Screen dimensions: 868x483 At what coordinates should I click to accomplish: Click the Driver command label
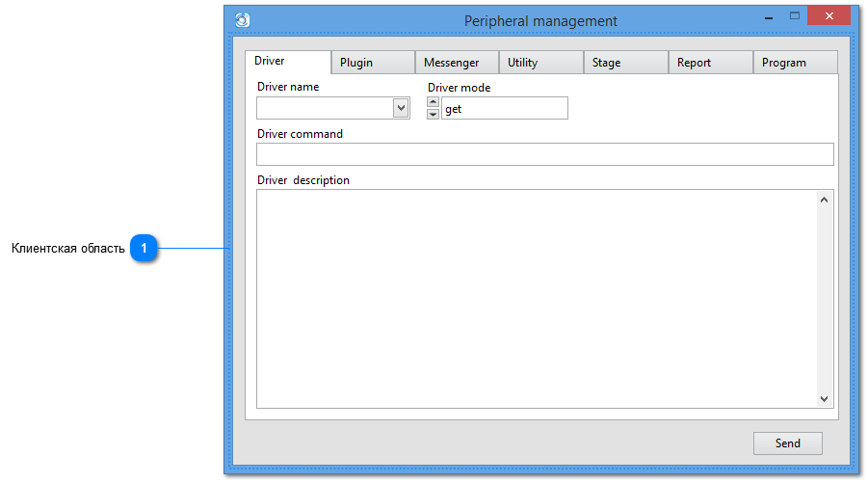coord(300,134)
